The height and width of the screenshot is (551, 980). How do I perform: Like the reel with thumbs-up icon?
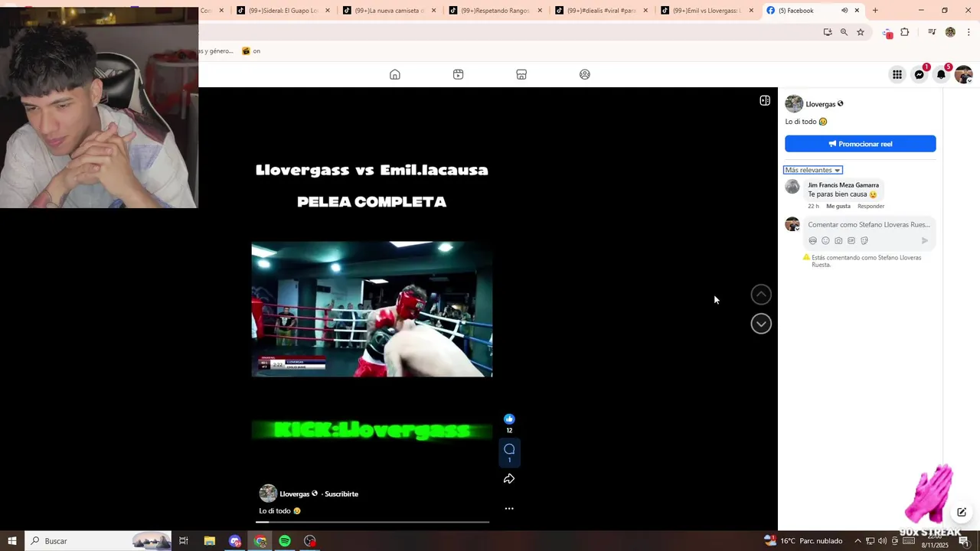509,419
